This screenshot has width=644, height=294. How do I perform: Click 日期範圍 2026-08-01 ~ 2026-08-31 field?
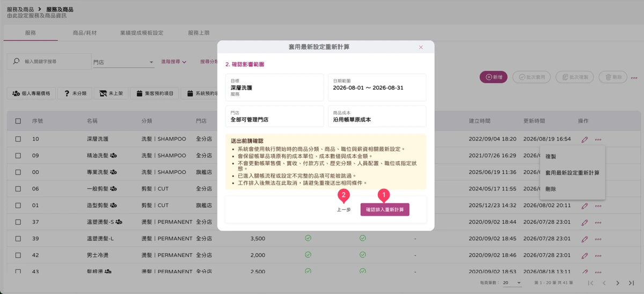(x=377, y=87)
